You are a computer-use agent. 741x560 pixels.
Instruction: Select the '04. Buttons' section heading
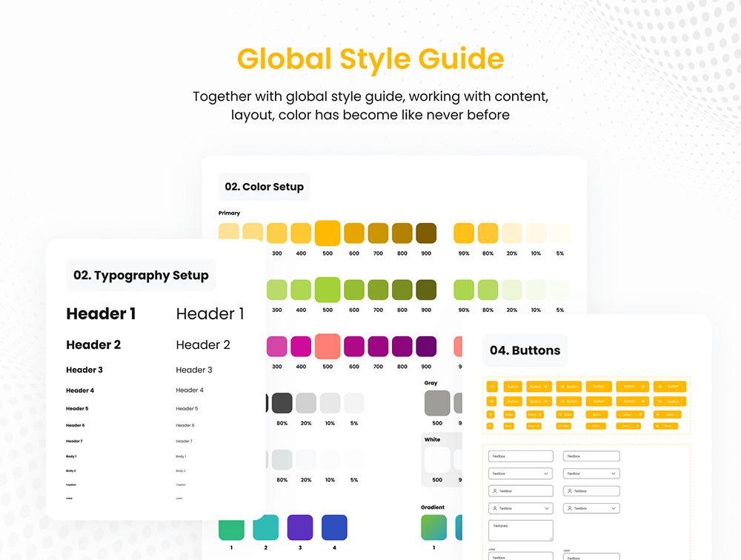click(x=525, y=350)
